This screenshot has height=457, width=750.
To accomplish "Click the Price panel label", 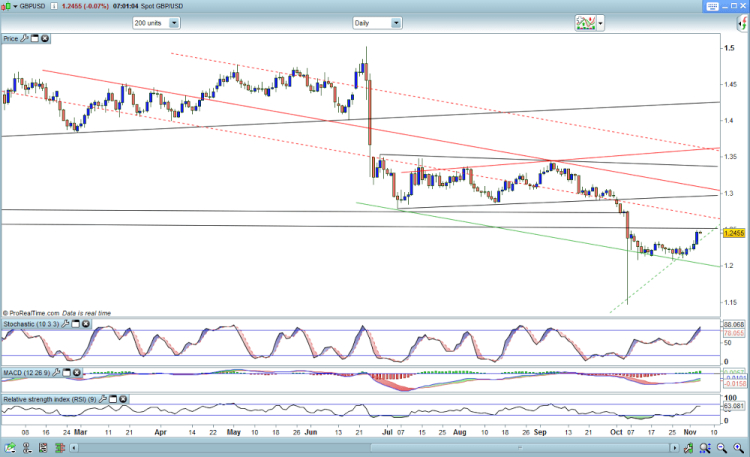I will click(11, 38).
